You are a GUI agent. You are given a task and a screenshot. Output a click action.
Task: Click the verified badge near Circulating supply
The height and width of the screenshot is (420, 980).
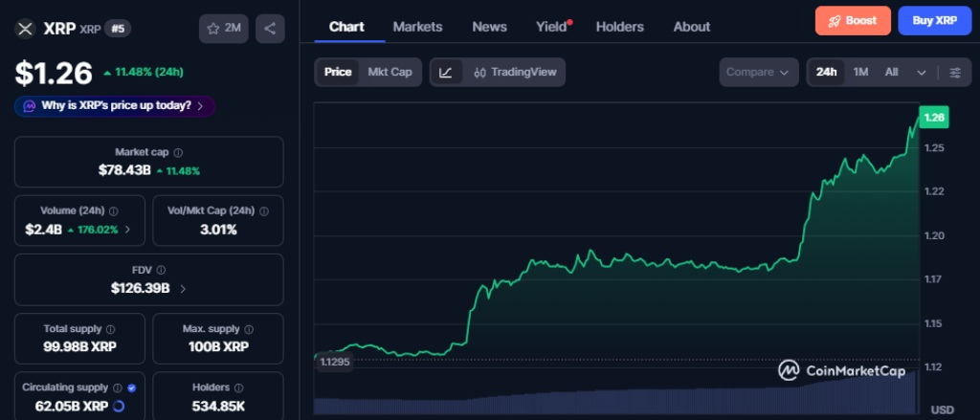click(131, 387)
